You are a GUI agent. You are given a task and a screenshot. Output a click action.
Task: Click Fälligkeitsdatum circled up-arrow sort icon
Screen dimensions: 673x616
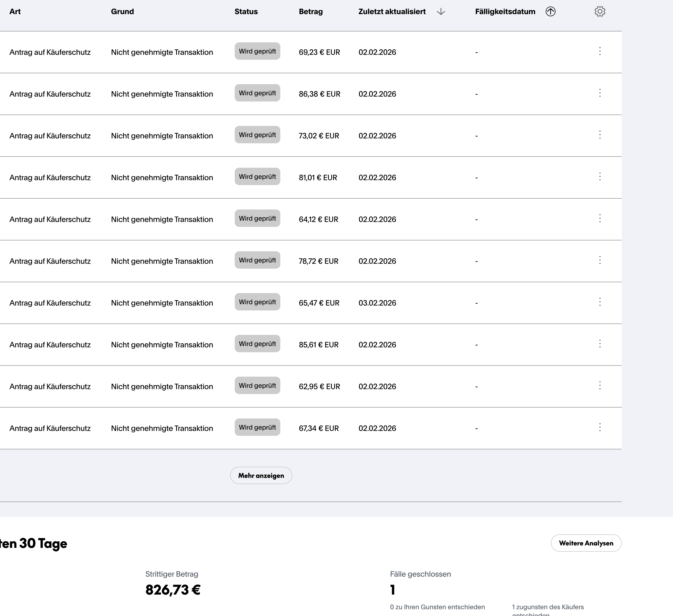[550, 12]
